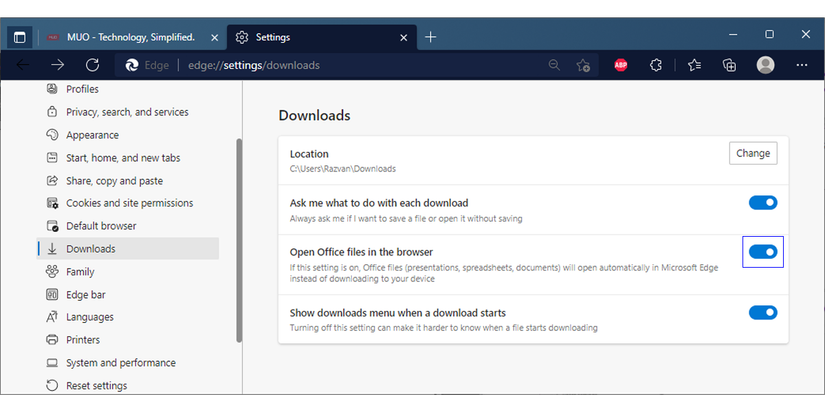825x413 pixels.
Task: Click the Edge logo in the address bar
Action: (x=132, y=65)
